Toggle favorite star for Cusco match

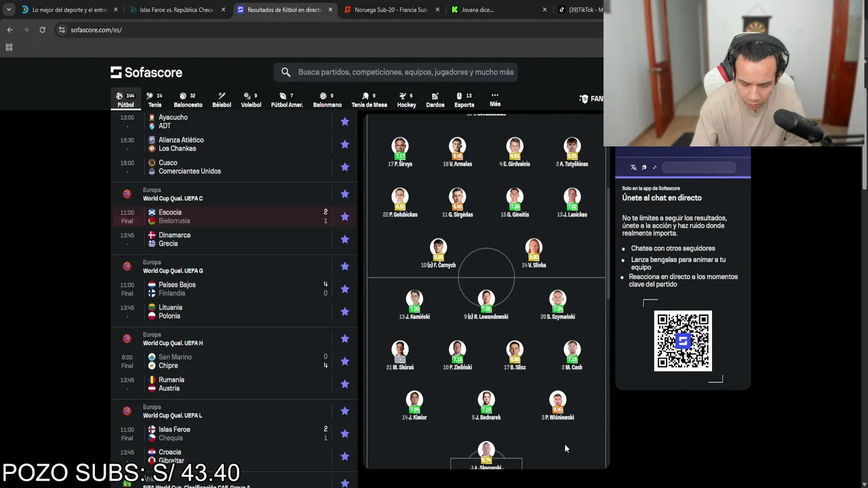[344, 167]
